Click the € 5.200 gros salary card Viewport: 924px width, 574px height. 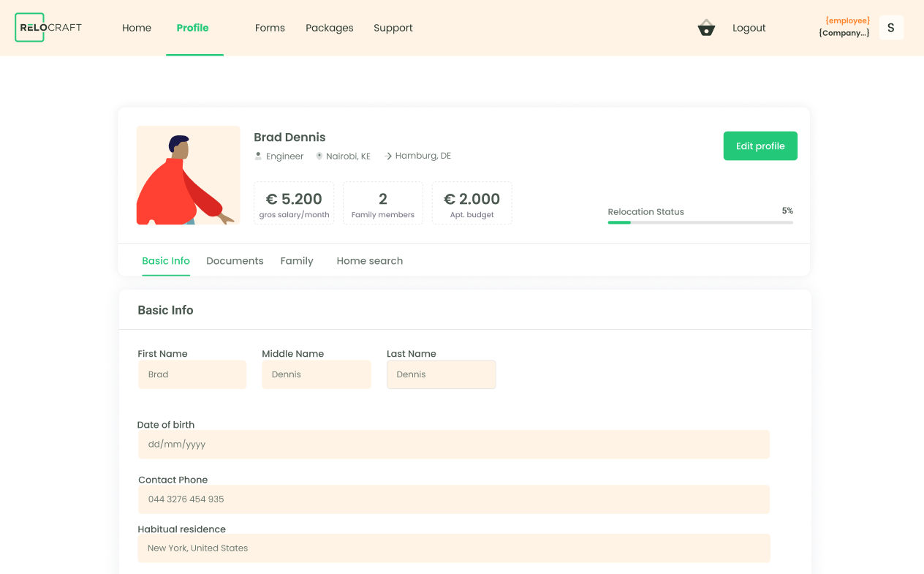tap(294, 203)
